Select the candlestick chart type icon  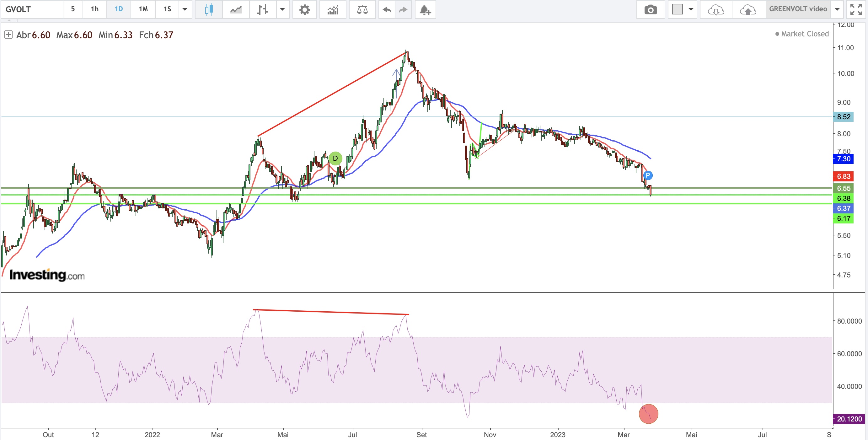click(209, 9)
